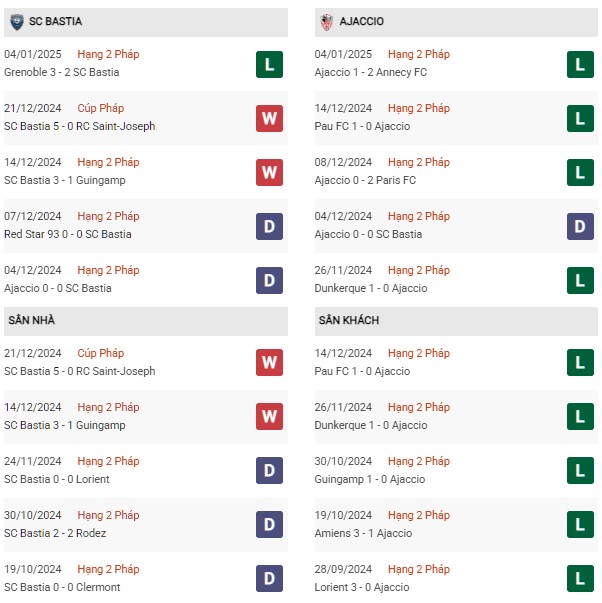Image resolution: width=602 pixels, height=603 pixels.
Task: Click the AJACCIO team header title
Action: pyautogui.click(x=362, y=21)
